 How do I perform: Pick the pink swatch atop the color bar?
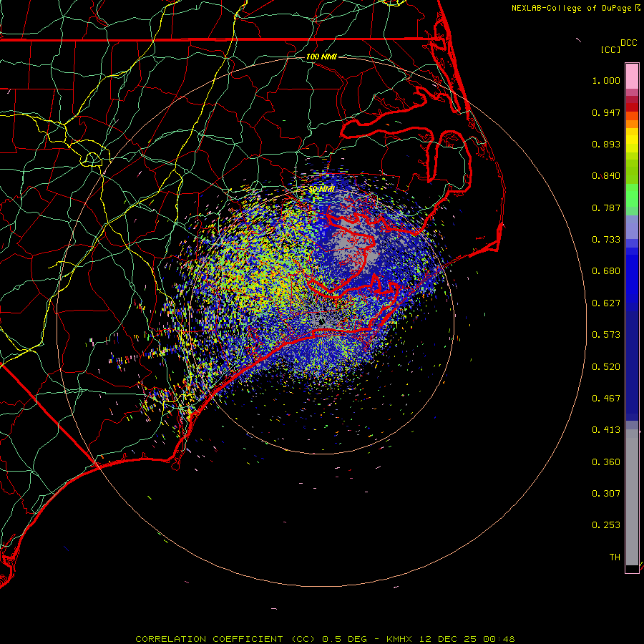(x=632, y=77)
